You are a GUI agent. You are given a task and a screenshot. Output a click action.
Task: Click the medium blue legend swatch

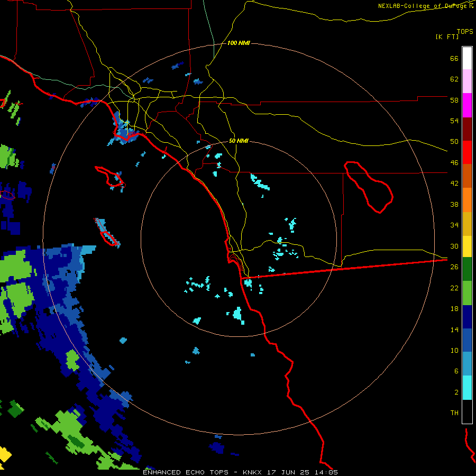[467, 340]
